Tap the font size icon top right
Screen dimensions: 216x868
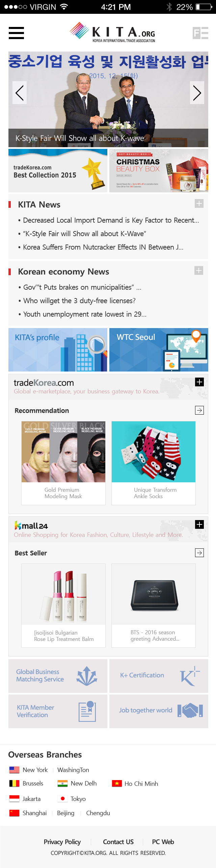[x=200, y=33]
